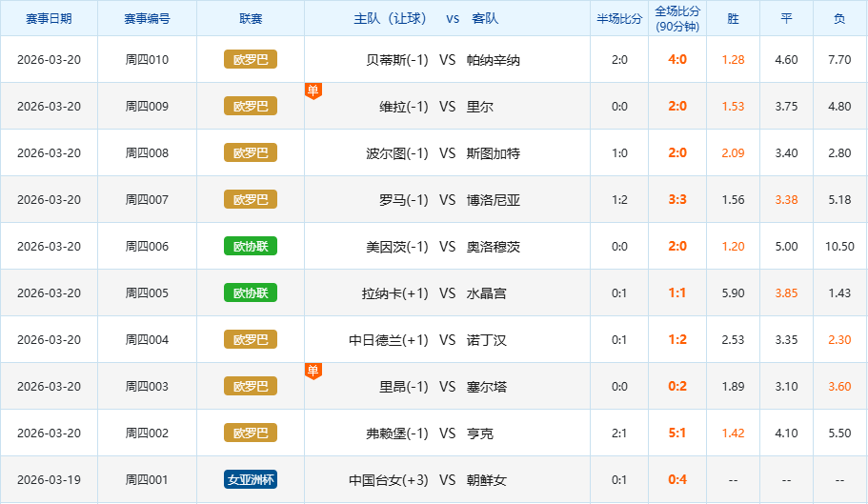
Task: Click the 单 badge on the 里昂 match
Action: 313,371
